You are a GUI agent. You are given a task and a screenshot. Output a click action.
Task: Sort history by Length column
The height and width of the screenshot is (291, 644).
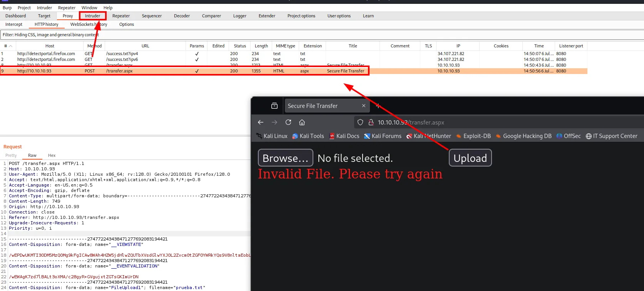261,46
